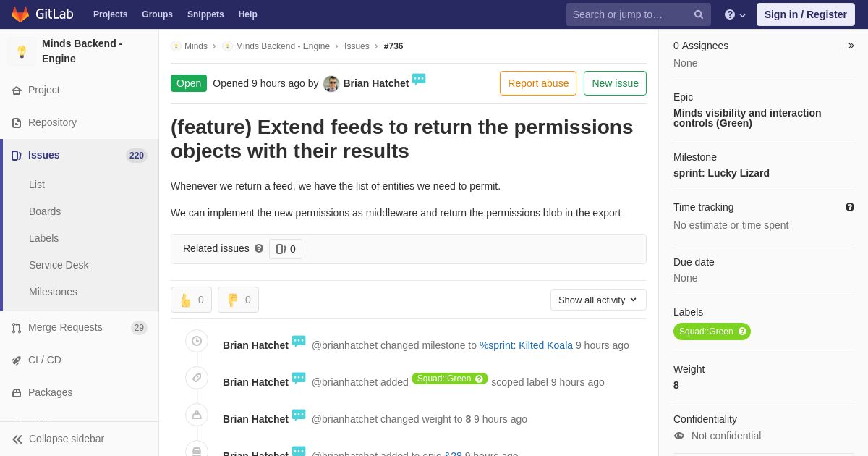This screenshot has width=868, height=456.
Task: Collapse the right sidebar with chevrons
Action: point(851,46)
